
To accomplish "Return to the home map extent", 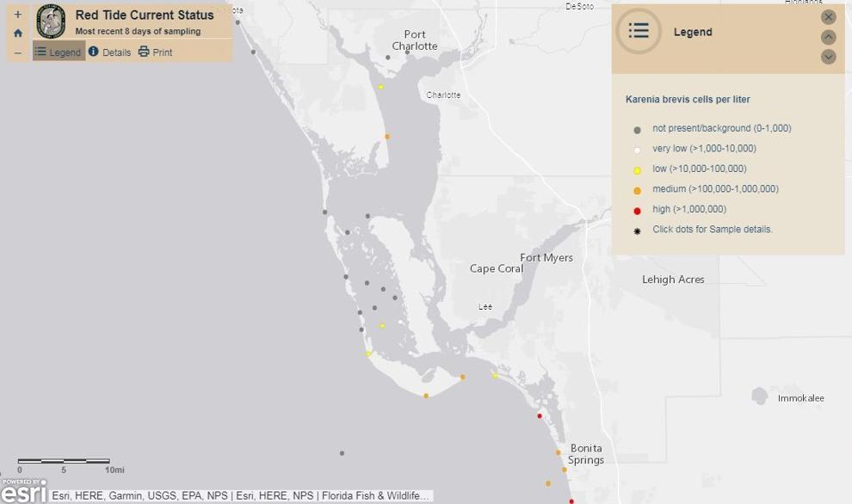I will 18,34.
